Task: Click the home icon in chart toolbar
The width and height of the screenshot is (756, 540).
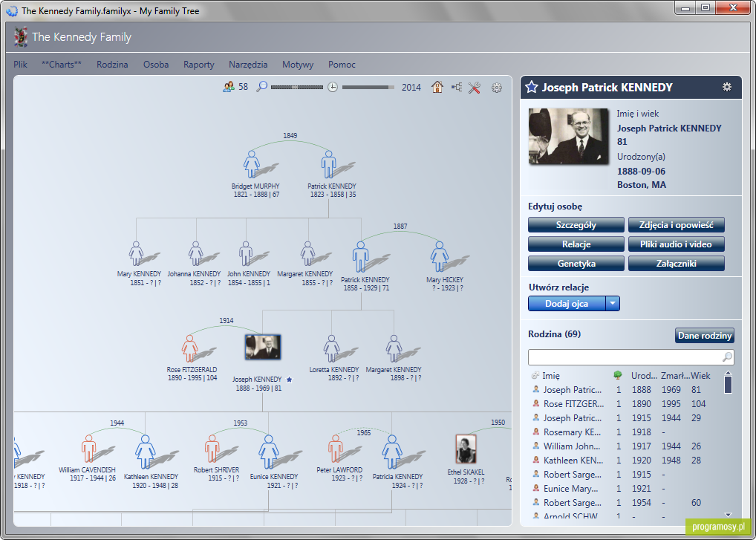Action: click(437, 87)
